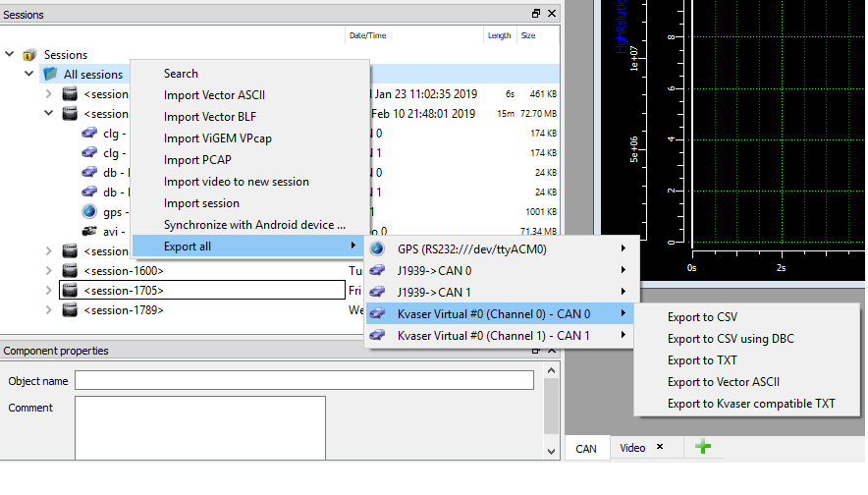Click the Comment text area
This screenshot has width=868, height=495.
(200, 427)
